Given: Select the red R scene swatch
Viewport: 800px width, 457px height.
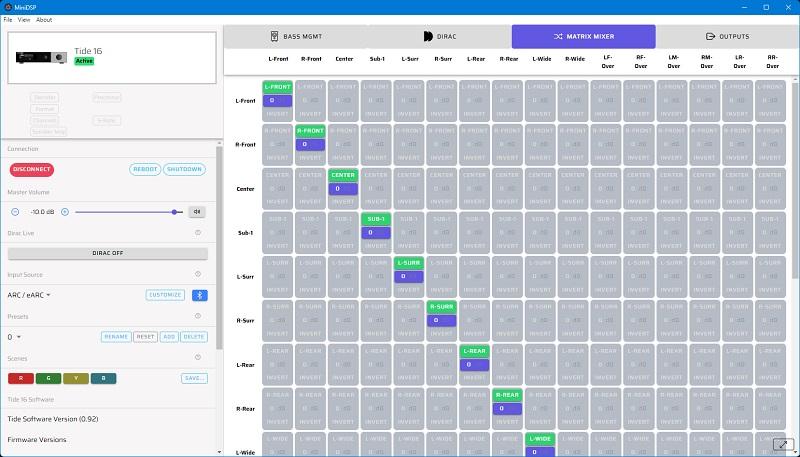Looking at the screenshot, I should point(20,378).
